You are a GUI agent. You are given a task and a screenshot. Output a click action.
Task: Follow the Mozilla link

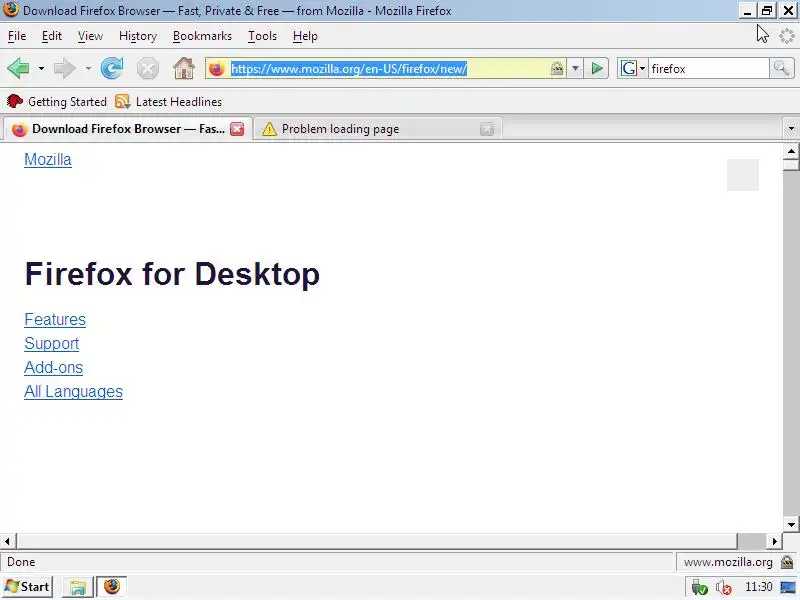(x=48, y=159)
